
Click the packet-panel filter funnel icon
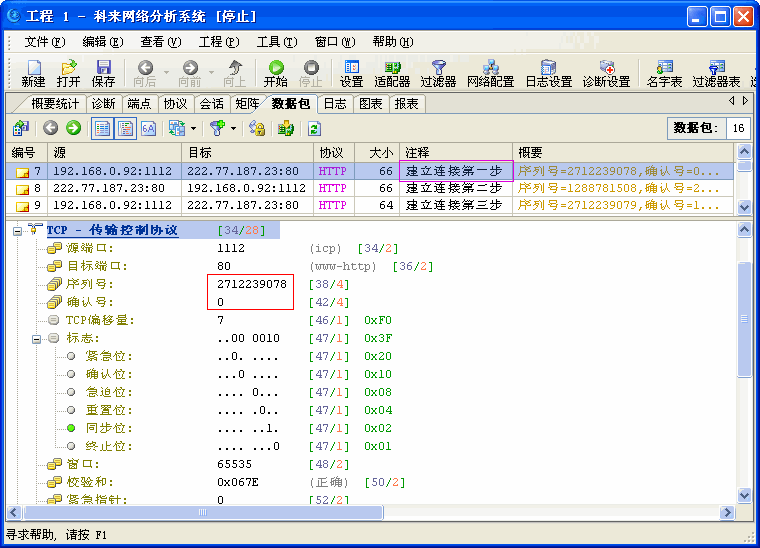click(217, 128)
